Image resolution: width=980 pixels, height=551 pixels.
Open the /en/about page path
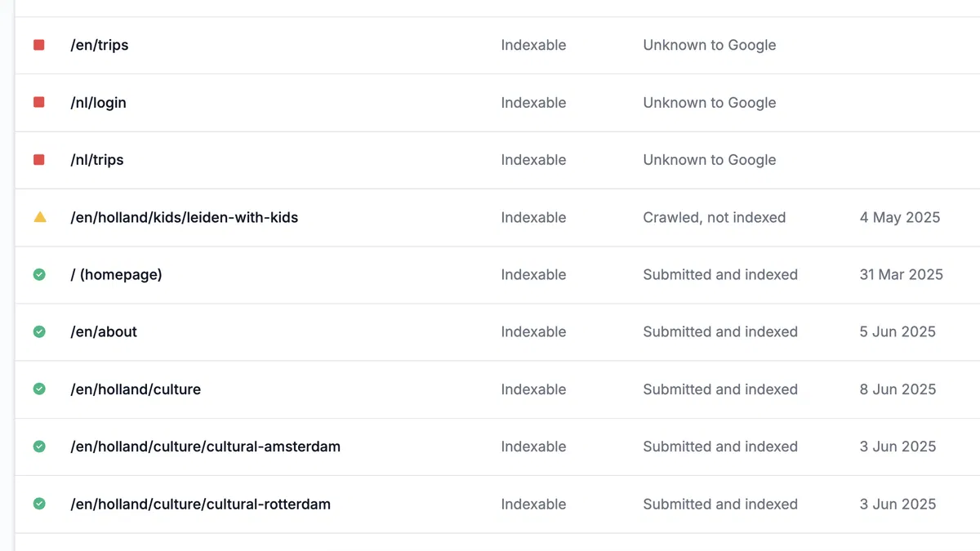pyautogui.click(x=104, y=331)
